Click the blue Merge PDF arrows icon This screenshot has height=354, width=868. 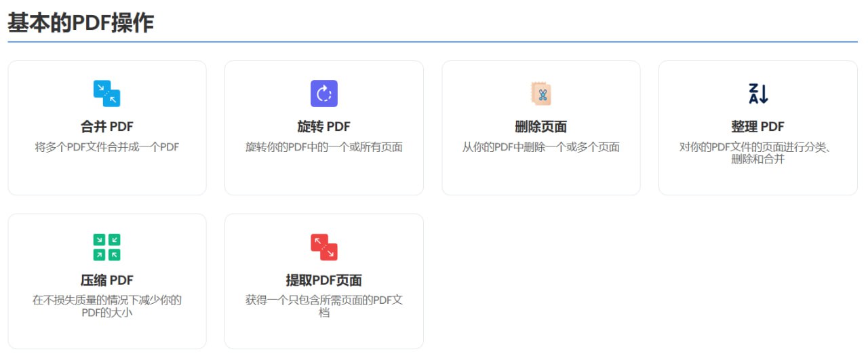click(x=106, y=94)
